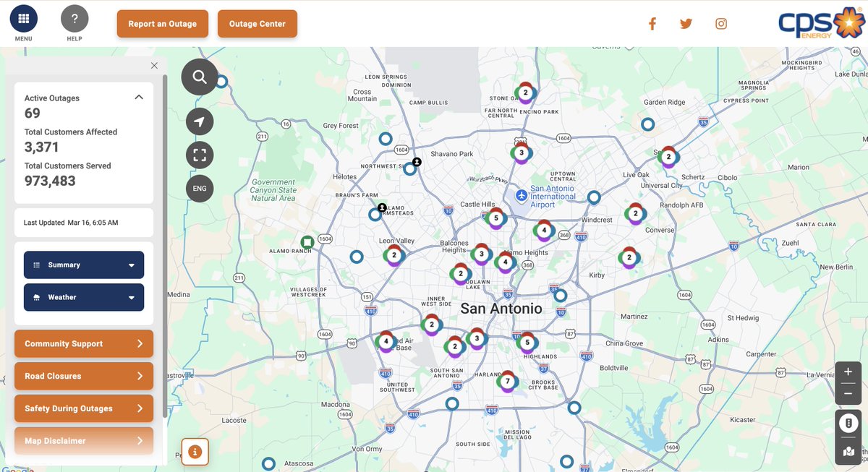This screenshot has height=472, width=868.
Task: Open the map search magnifier button
Action: pos(200,77)
